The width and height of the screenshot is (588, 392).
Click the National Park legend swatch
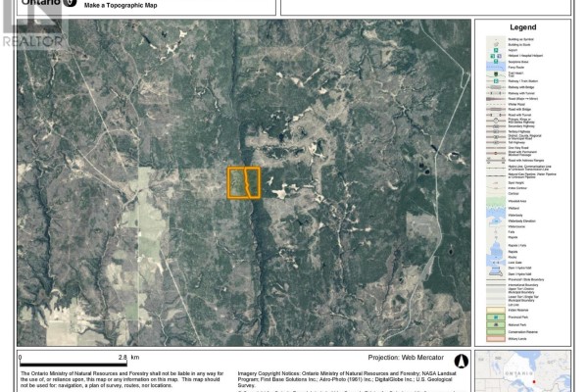tap(496, 324)
